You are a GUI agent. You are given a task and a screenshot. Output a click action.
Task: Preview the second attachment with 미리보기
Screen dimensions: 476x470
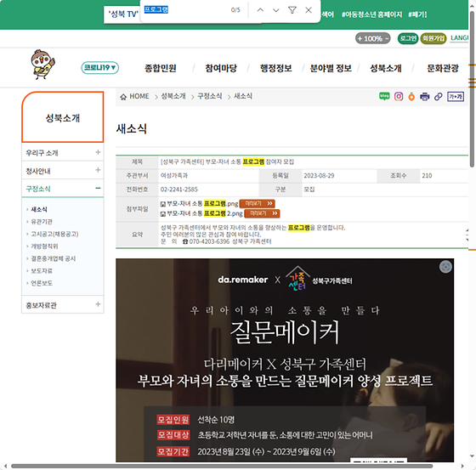[x=262, y=213]
